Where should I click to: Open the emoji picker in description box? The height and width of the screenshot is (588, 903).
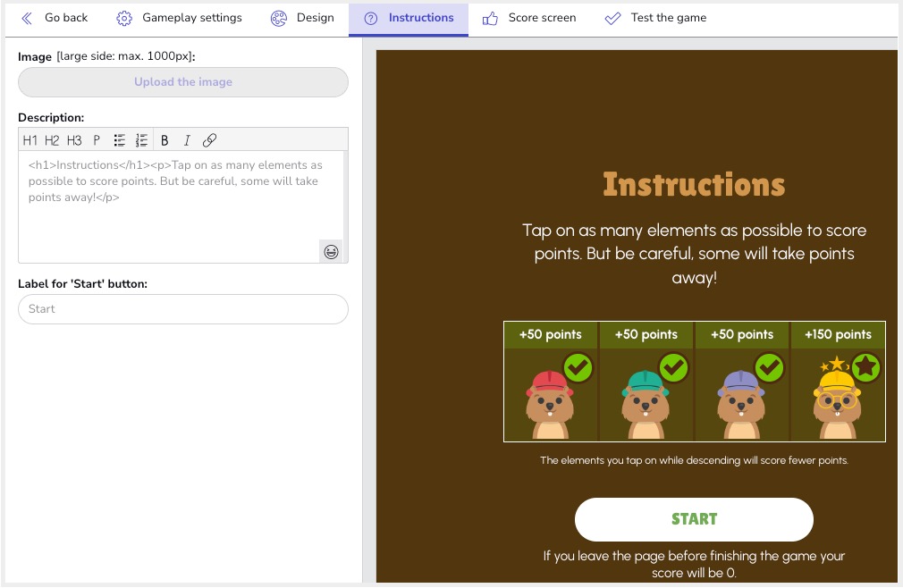(x=331, y=252)
